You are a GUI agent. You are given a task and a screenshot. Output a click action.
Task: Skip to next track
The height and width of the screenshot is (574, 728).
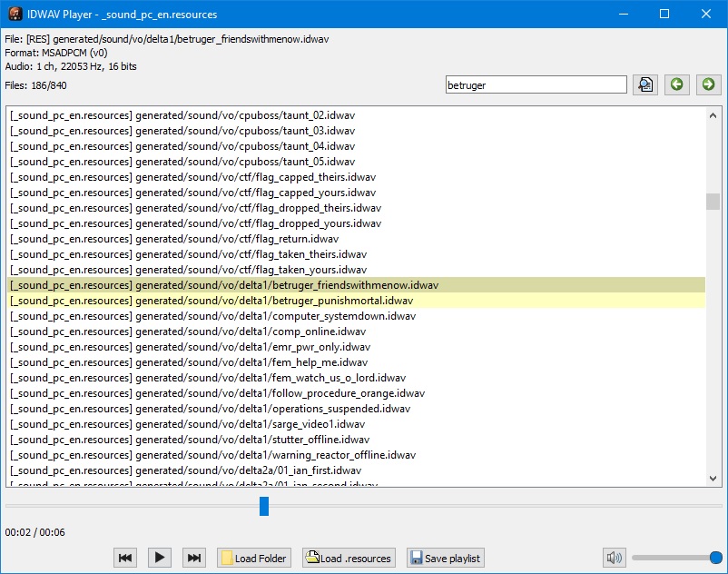click(x=193, y=558)
